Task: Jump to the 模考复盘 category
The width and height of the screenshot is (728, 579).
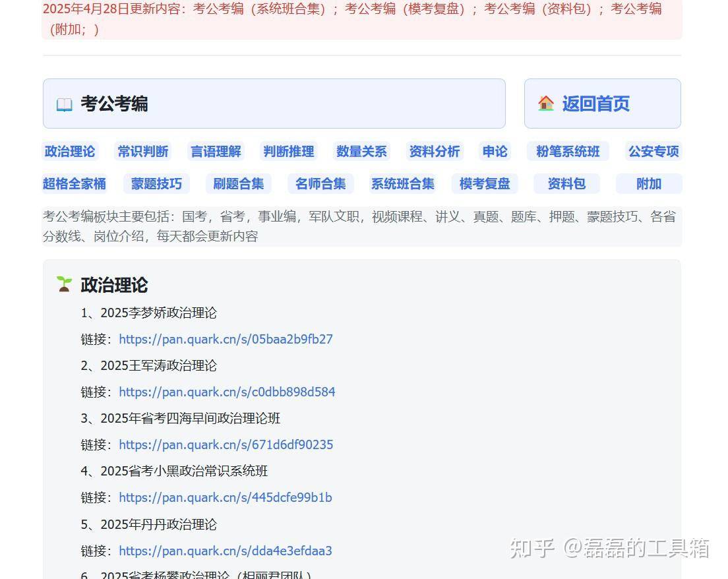Action: 485,184
